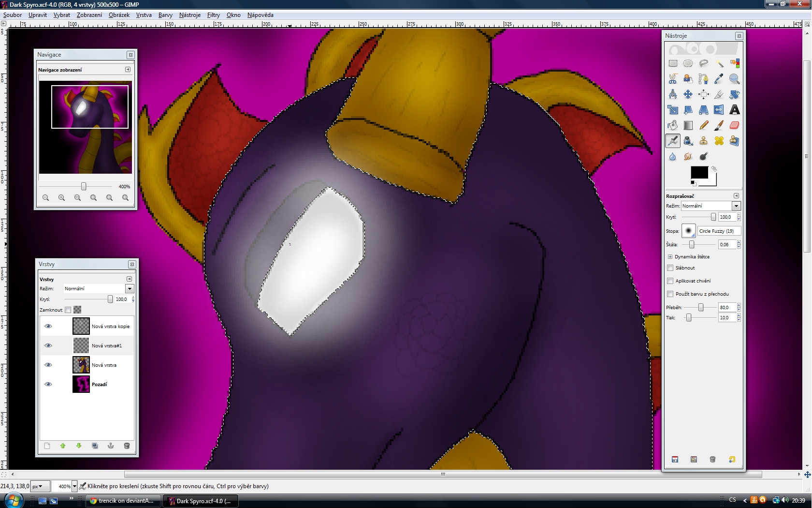
Task: Select the Move tool
Action: (688, 94)
